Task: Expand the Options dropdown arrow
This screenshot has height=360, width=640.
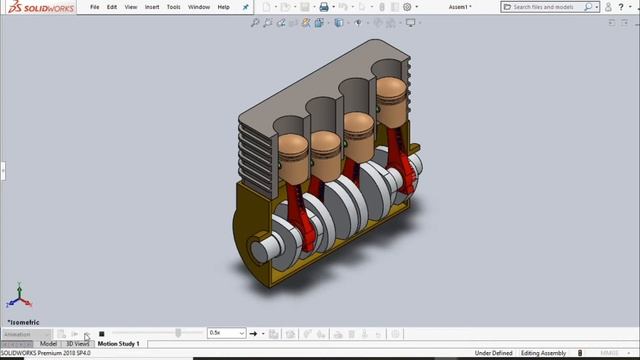Action: [416, 7]
